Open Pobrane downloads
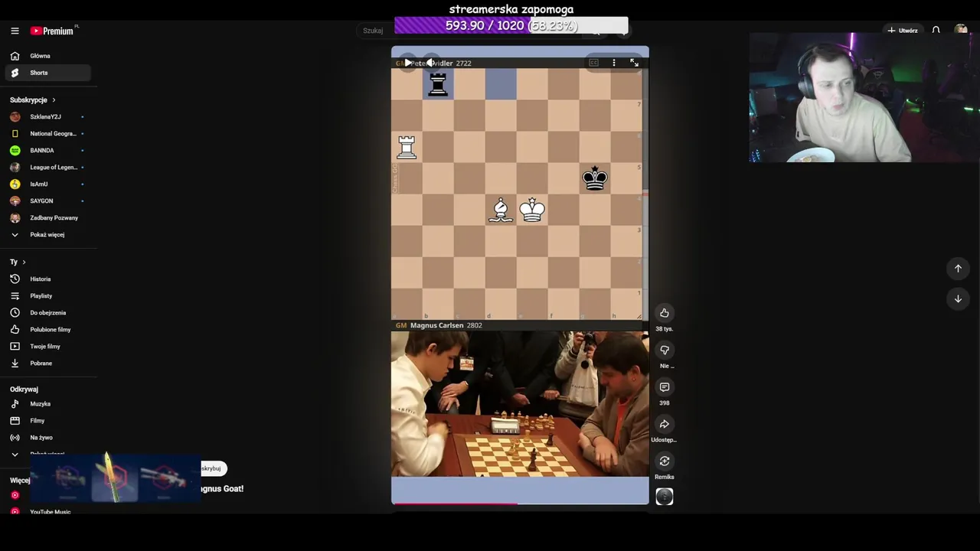Viewport: 980px width, 551px height. (x=47, y=364)
